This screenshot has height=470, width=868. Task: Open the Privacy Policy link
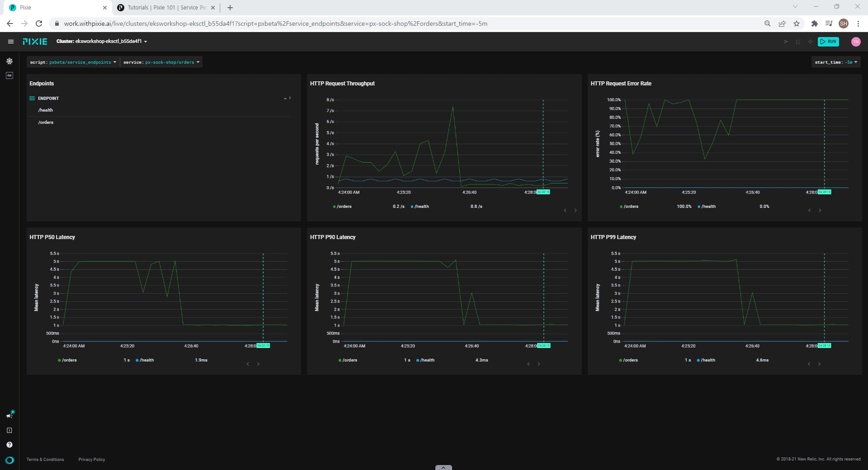pos(92,460)
